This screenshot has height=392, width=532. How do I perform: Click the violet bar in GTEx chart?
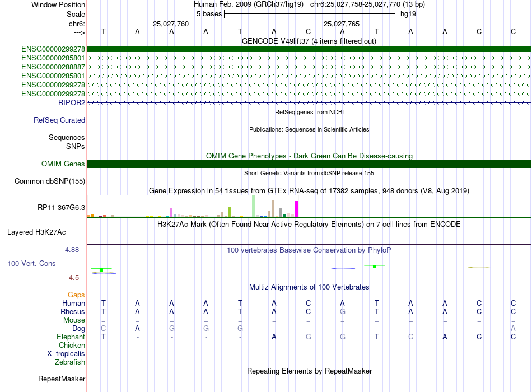point(171,212)
